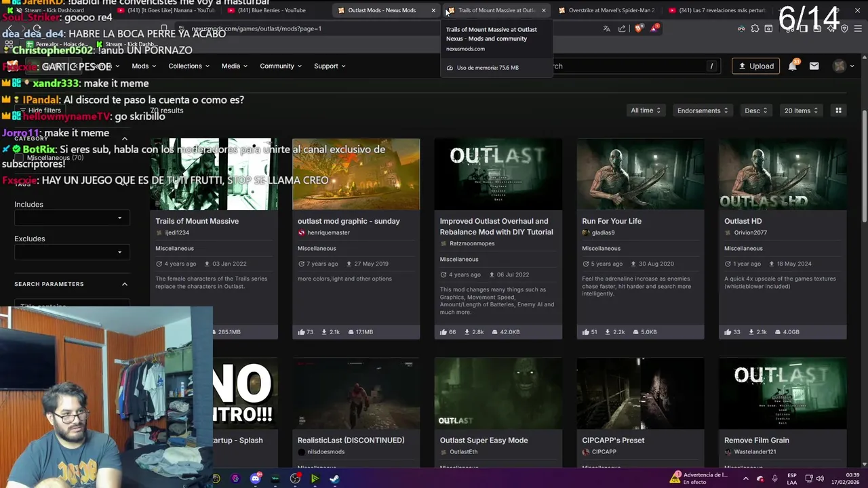Click the Outlast Super Easy Mode thumbnail

tap(498, 393)
